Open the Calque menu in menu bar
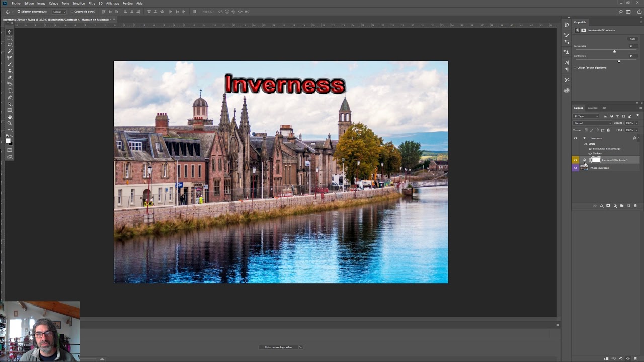The width and height of the screenshot is (644, 362). (53, 3)
